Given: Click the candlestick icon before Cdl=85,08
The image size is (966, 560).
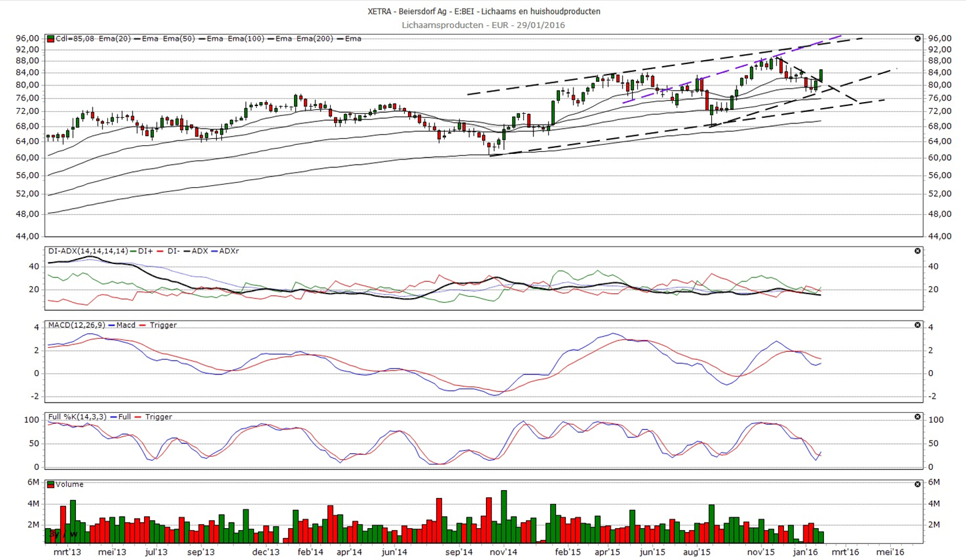Looking at the screenshot, I should pos(51,39).
